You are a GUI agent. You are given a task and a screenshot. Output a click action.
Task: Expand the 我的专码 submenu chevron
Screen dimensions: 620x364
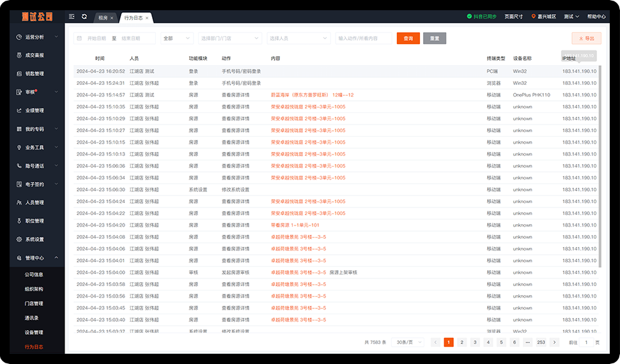tap(56, 129)
